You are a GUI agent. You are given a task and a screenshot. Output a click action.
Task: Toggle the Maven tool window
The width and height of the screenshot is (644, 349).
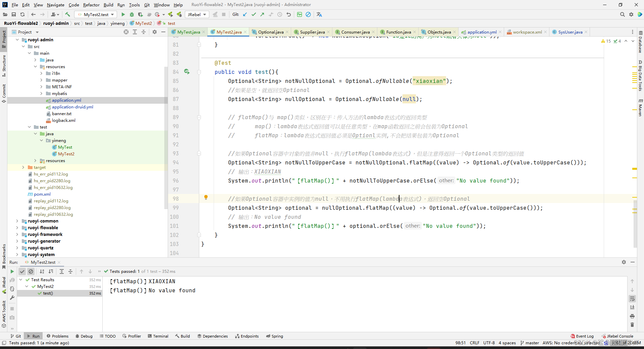[640, 108]
